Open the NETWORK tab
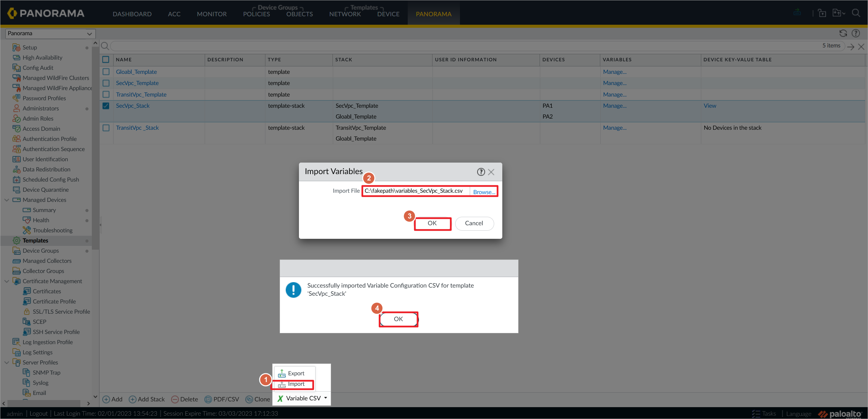 pos(345,14)
